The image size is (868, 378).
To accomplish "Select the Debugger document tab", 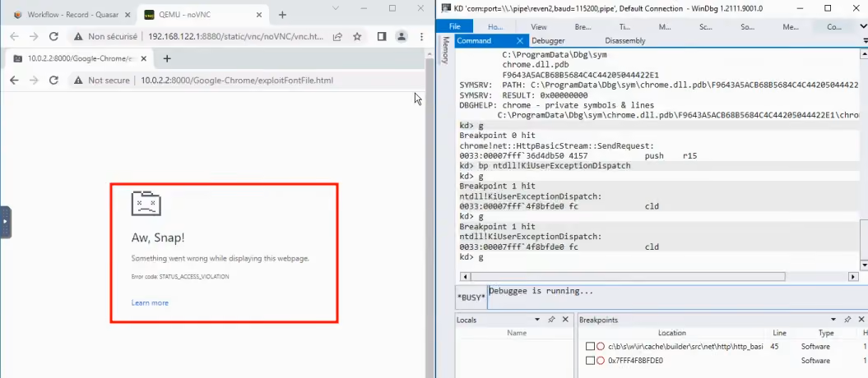I will pyautogui.click(x=548, y=40).
